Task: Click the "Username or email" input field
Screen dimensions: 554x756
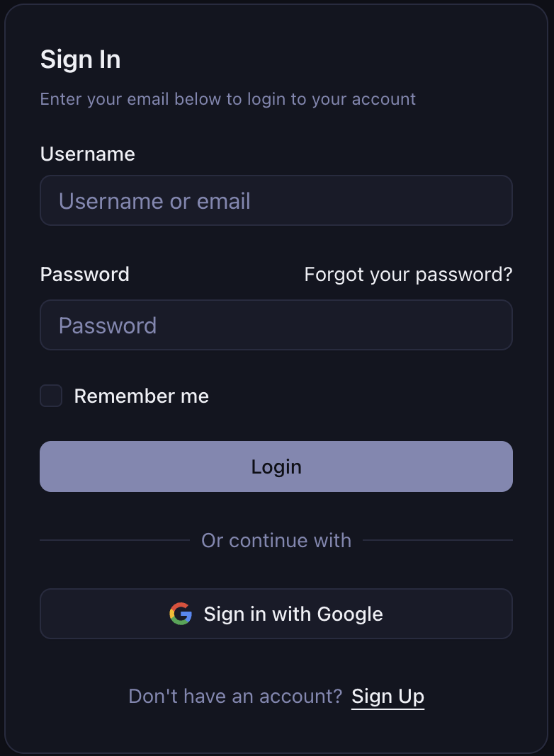Action: point(276,200)
